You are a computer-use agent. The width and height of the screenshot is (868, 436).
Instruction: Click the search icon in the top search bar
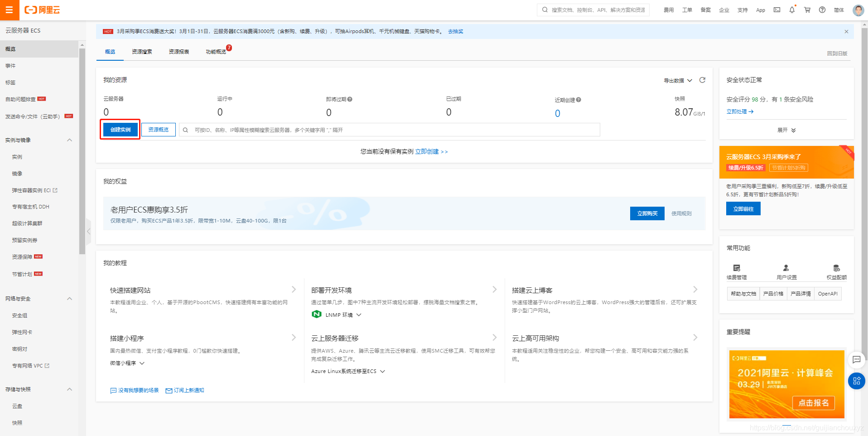545,10
